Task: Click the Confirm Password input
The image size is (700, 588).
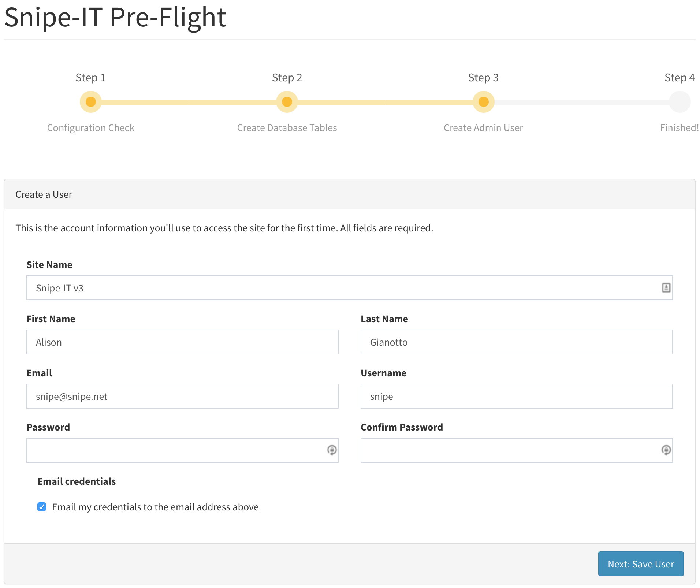Action: tap(509, 450)
